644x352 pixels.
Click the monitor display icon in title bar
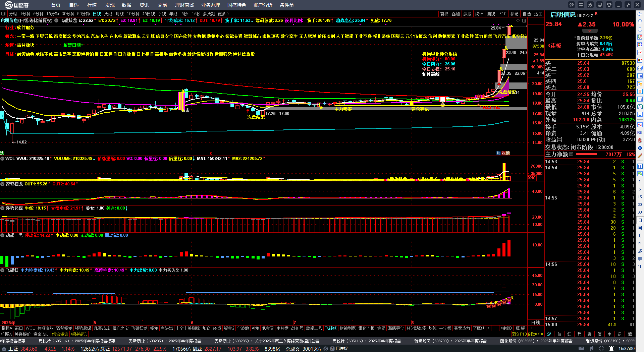click(600, 5)
